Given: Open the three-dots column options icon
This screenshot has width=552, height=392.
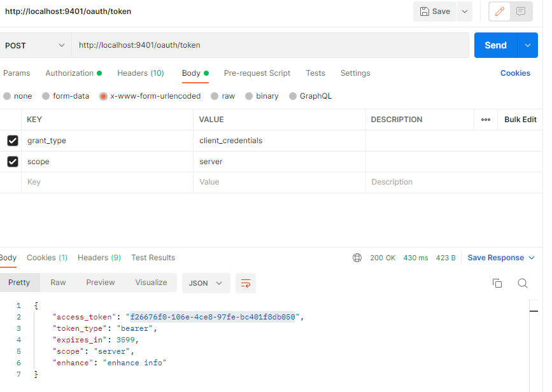Looking at the screenshot, I should coord(486,120).
